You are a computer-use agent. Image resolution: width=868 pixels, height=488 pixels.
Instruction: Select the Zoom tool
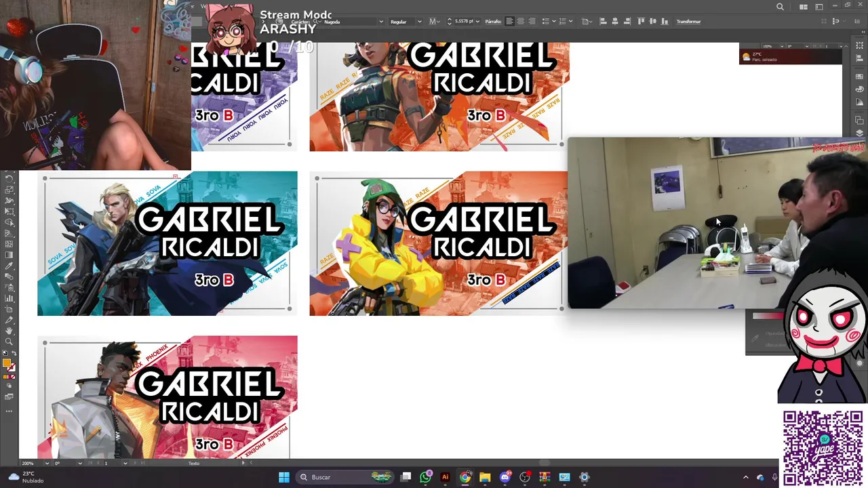9,341
